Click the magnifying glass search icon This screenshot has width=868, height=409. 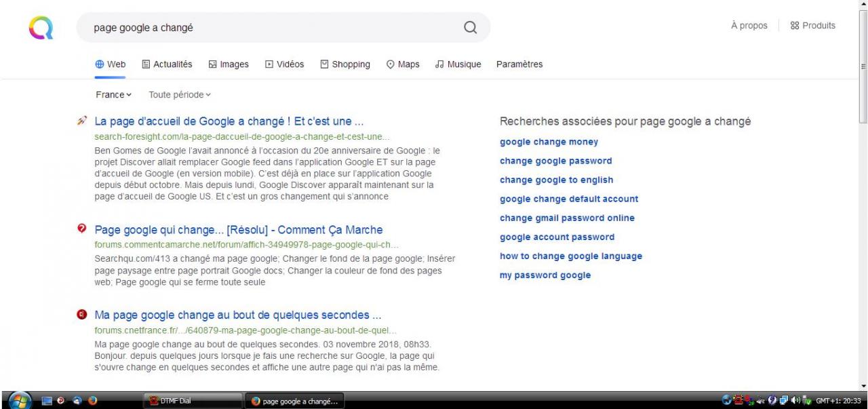[470, 28]
